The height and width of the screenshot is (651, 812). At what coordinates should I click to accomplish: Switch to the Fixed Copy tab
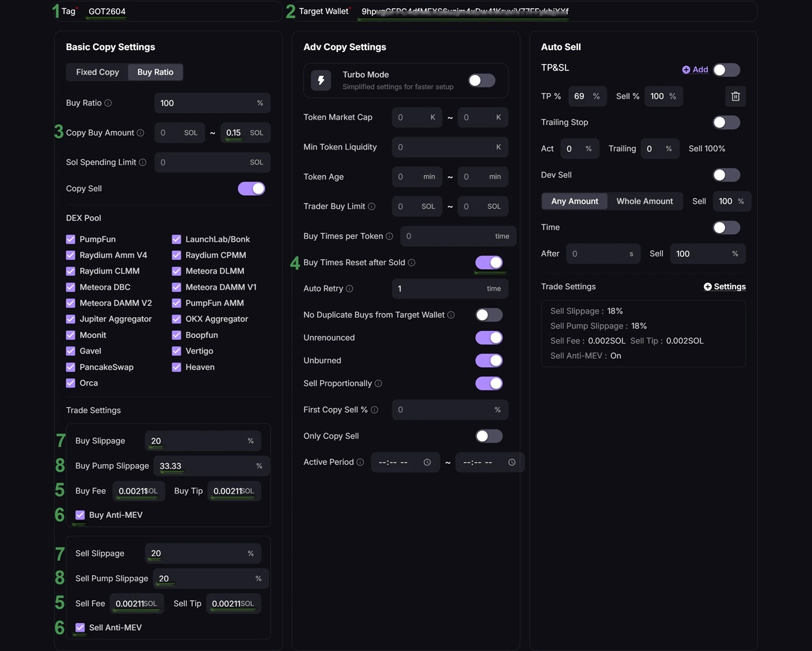tap(97, 72)
